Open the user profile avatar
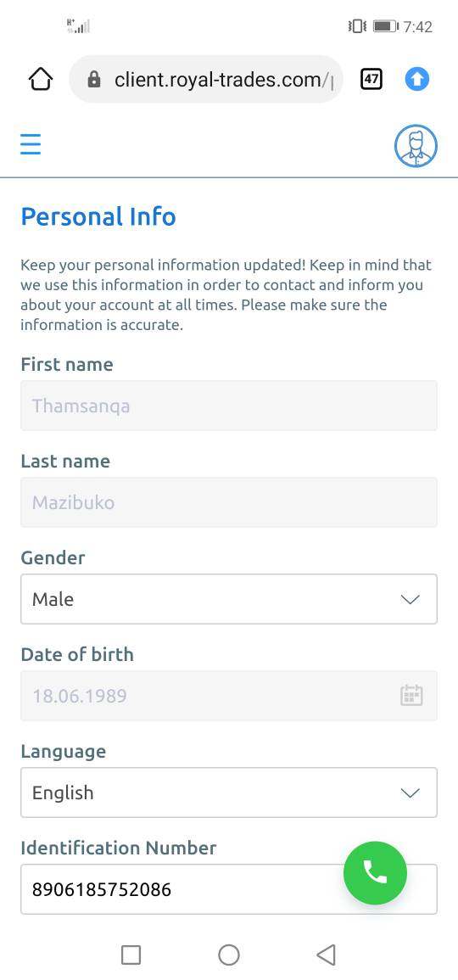Screen dimensions: 458x980 pyautogui.click(x=416, y=146)
